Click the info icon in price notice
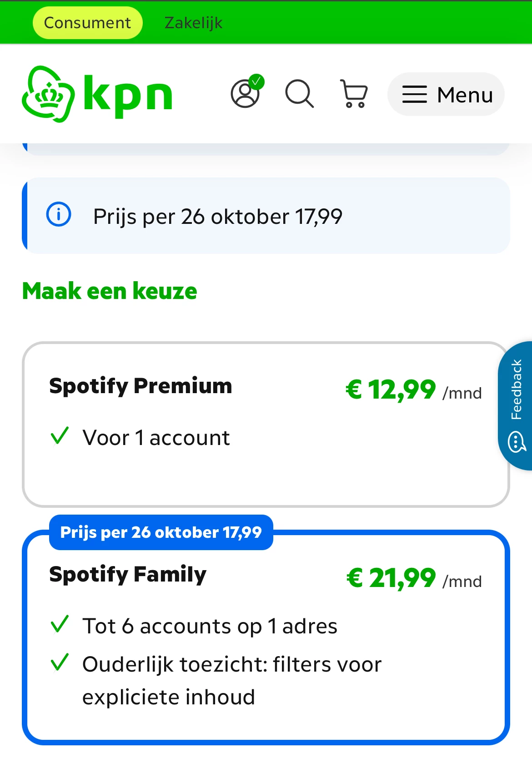532x779 pixels. tap(59, 214)
